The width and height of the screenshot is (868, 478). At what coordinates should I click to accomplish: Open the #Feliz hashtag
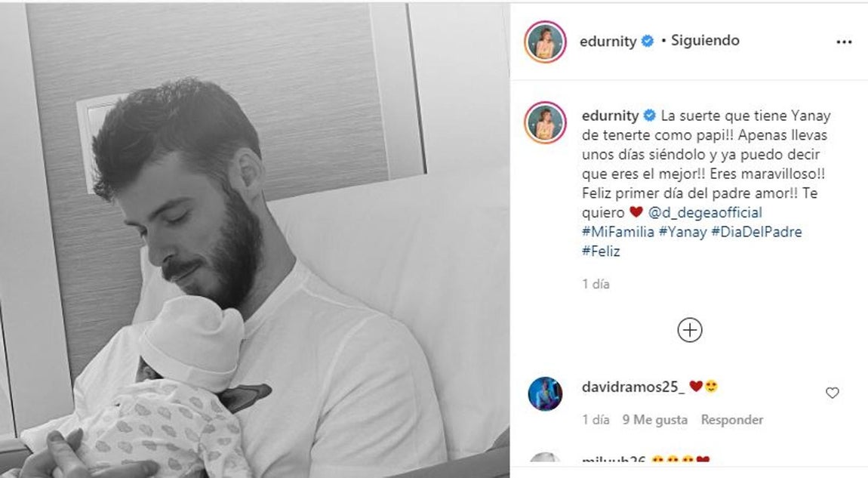click(601, 251)
